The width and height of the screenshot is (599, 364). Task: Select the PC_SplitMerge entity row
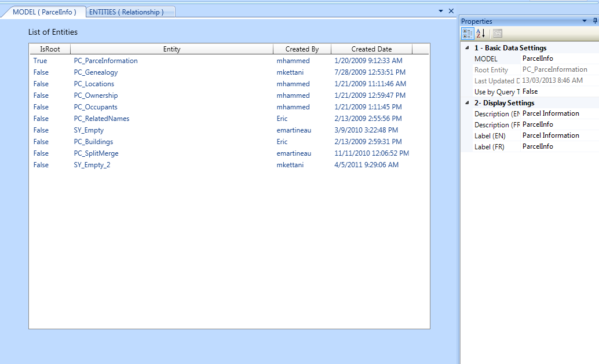click(96, 153)
